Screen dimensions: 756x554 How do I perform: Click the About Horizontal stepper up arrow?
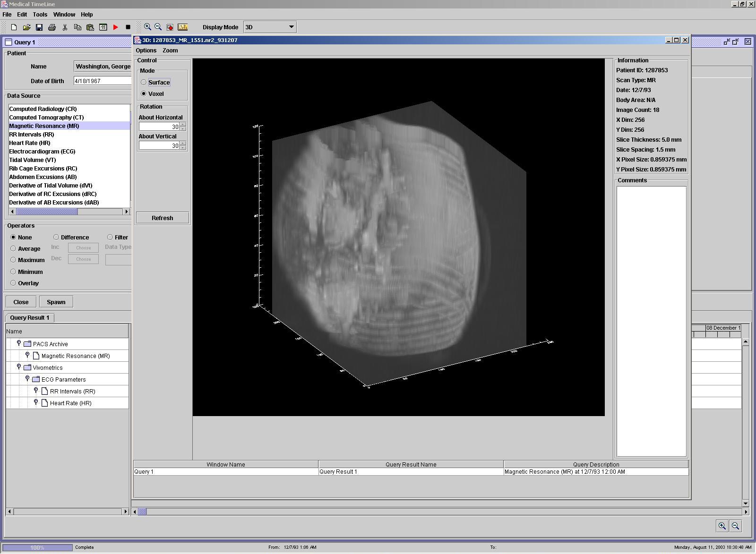coord(183,125)
